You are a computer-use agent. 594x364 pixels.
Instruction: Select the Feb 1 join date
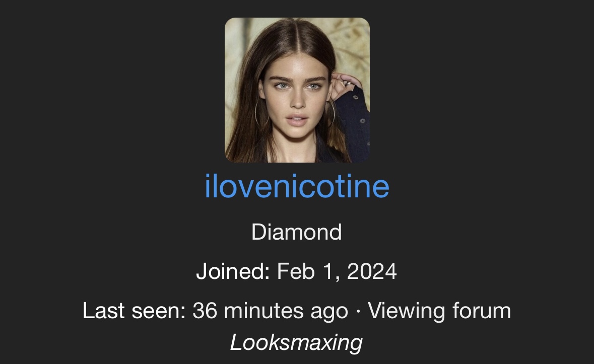point(309,272)
